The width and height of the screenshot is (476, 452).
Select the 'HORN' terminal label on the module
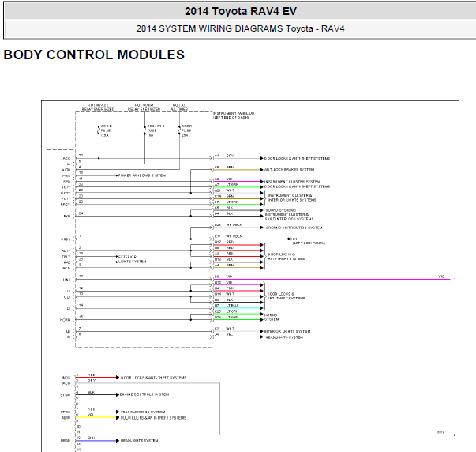[65, 320]
